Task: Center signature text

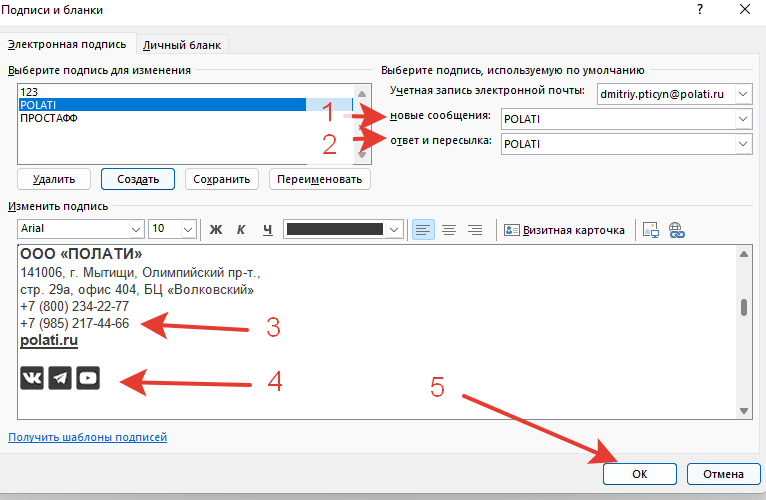Action: [449, 230]
